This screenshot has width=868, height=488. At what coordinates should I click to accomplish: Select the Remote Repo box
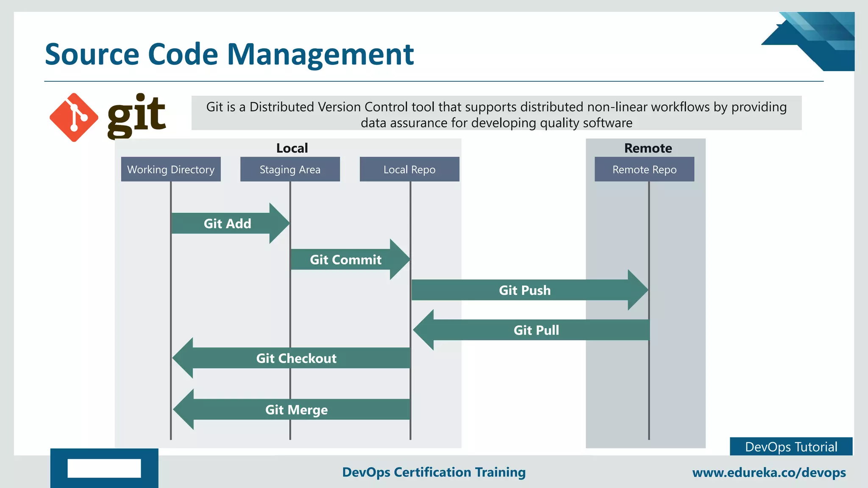pos(644,169)
